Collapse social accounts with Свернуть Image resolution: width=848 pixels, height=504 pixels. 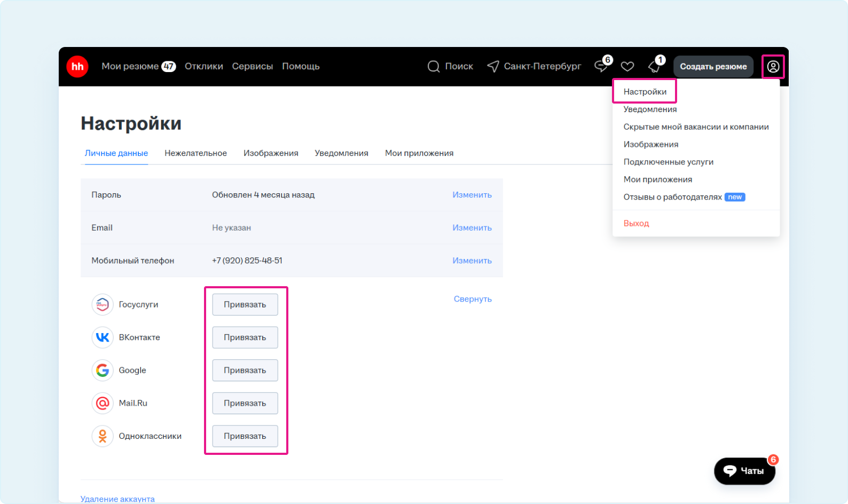(473, 299)
